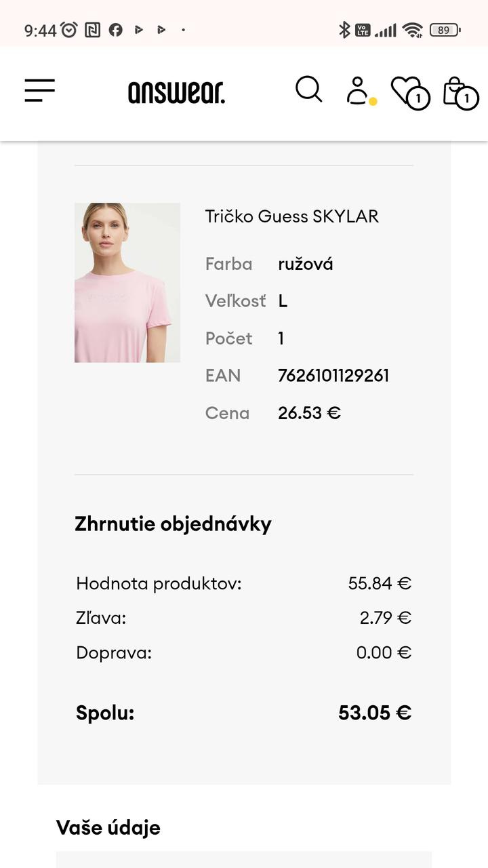Screen dimensions: 488x868
Task: Tap the alarm clock status icon
Action: click(x=69, y=30)
